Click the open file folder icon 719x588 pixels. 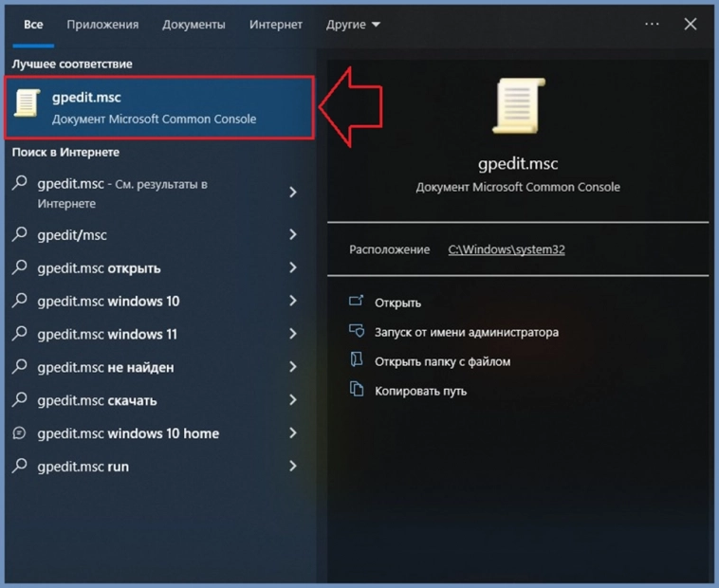pyautogui.click(x=357, y=359)
